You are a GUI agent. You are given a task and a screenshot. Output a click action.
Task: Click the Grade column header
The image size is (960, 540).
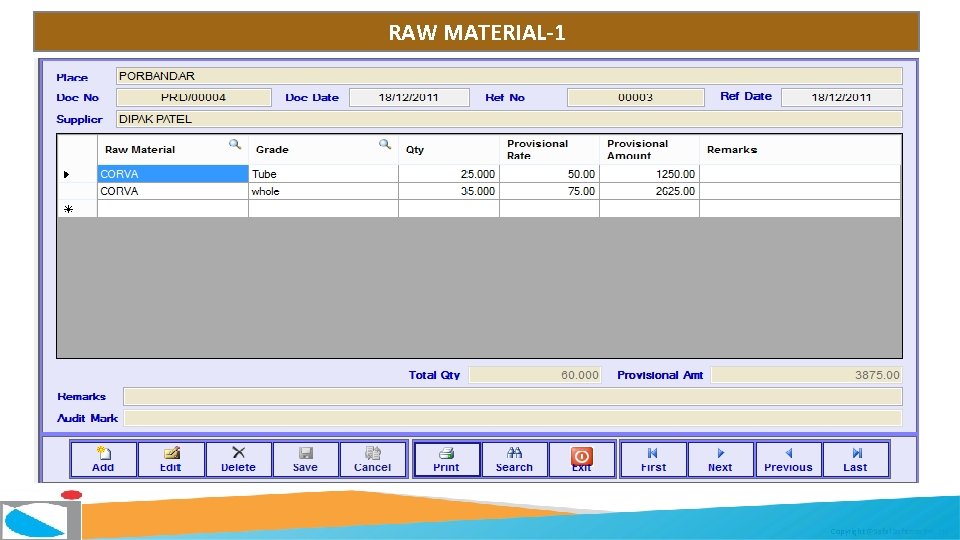click(323, 149)
